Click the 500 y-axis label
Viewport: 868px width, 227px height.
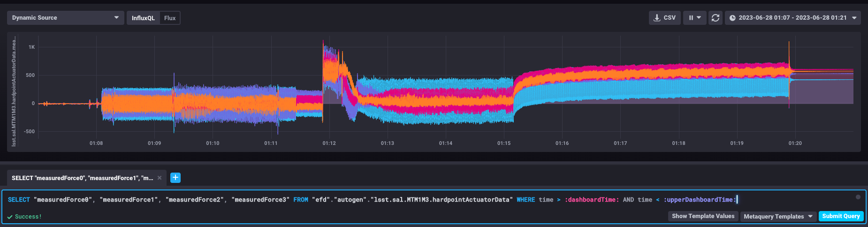[x=30, y=75]
